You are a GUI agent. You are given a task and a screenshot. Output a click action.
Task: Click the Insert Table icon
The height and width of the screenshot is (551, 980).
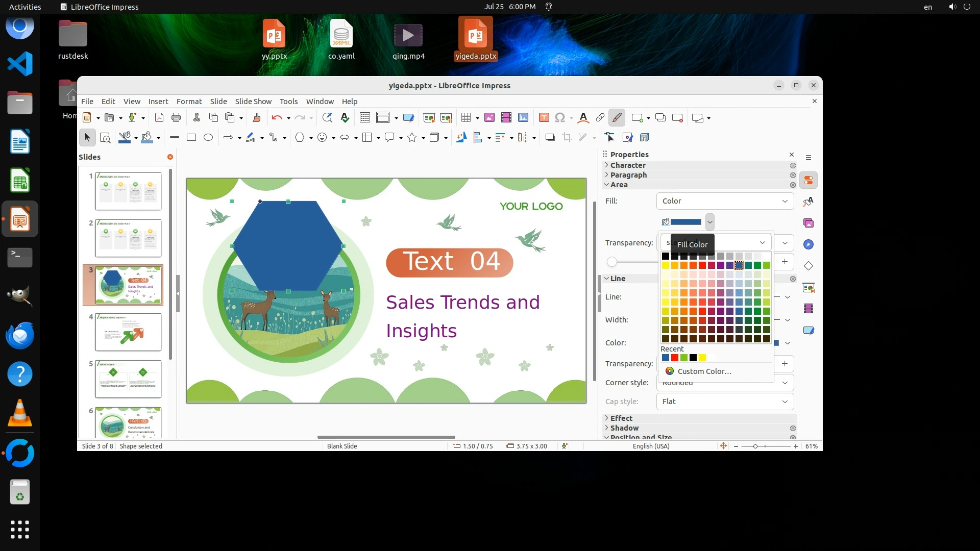pyautogui.click(x=465, y=118)
